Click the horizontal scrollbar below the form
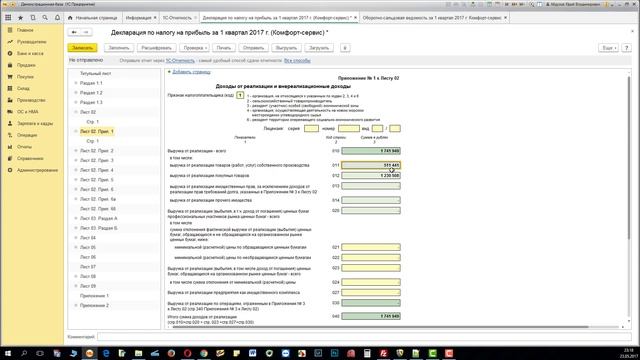This screenshot has height=360, width=640. click(x=380, y=327)
